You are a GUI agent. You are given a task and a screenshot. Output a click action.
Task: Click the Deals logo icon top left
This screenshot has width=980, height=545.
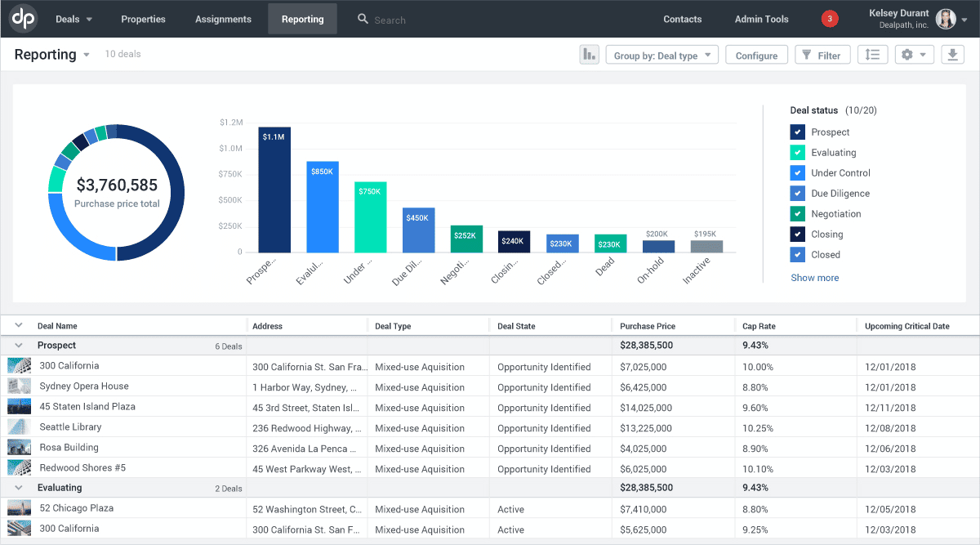click(x=23, y=18)
